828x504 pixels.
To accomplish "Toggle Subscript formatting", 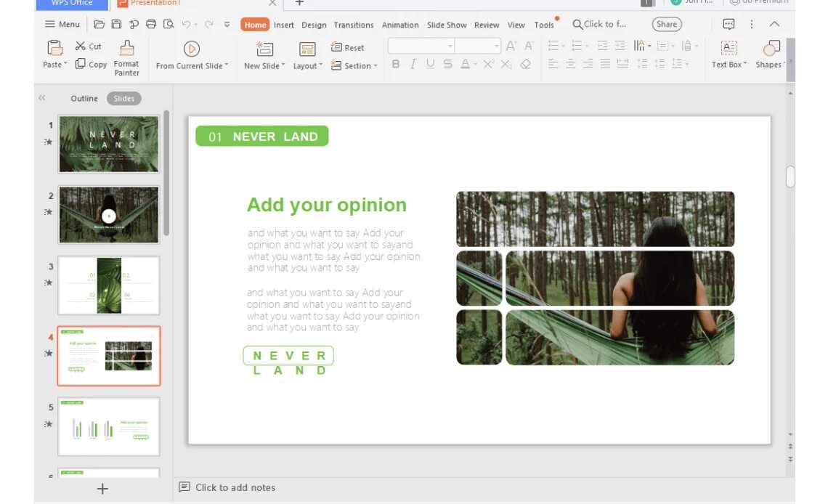I will point(506,64).
